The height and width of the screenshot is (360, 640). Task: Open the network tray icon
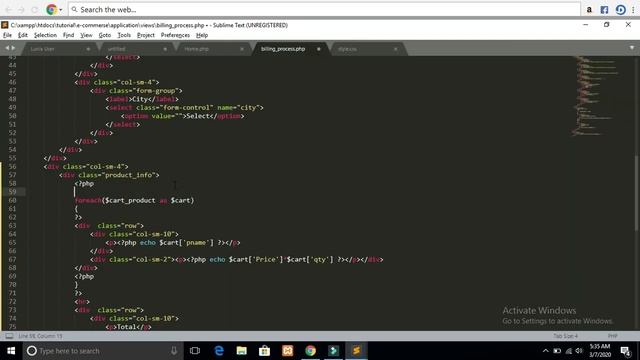pos(569,351)
